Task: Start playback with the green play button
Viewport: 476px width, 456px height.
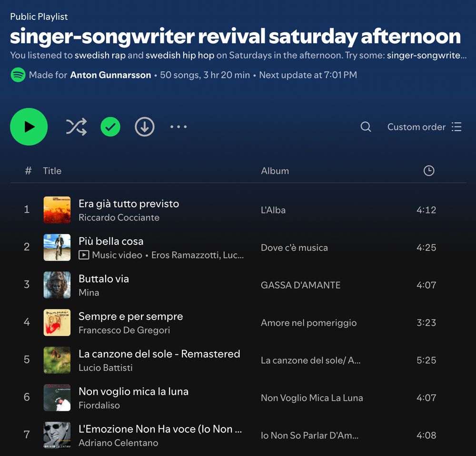Action: [x=29, y=127]
